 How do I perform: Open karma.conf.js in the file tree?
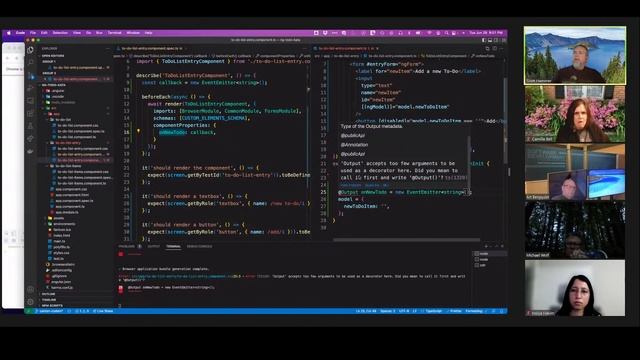63,287
